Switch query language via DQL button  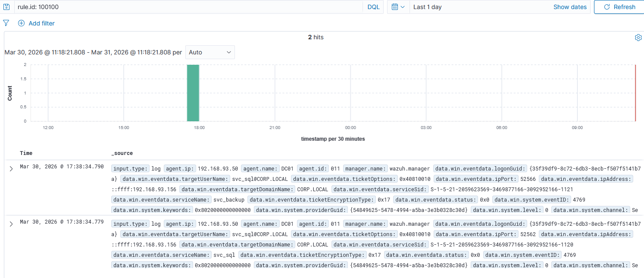(373, 7)
